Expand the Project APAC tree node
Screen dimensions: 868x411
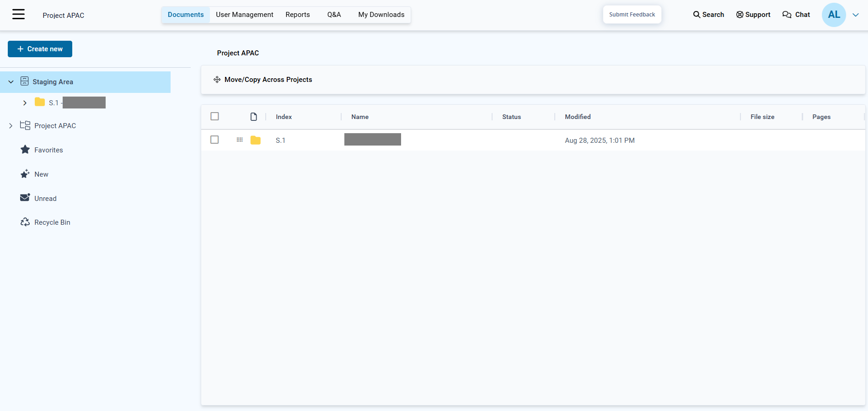[11, 125]
